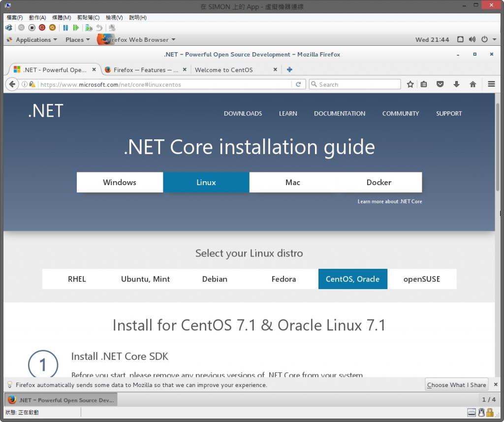
Task: Switch to the .NET - Powerful Ope... tab
Action: click(54, 70)
